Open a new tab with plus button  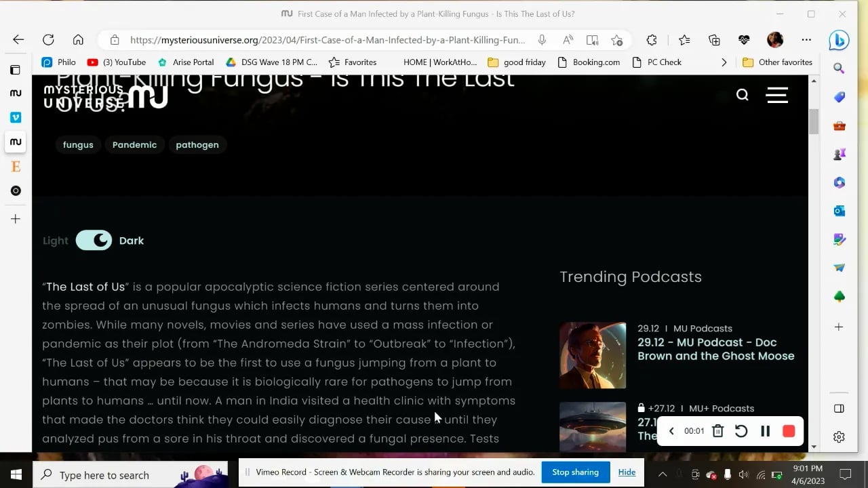pos(16,219)
